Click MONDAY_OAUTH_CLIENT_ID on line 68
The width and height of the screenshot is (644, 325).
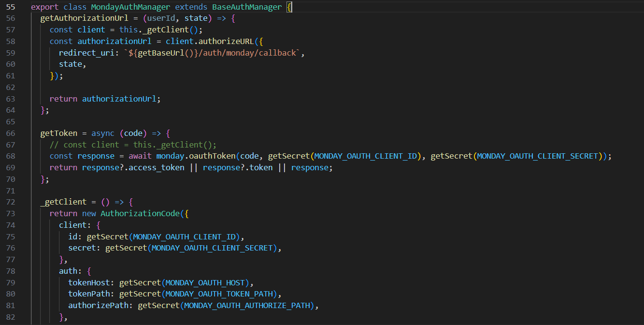click(365, 156)
